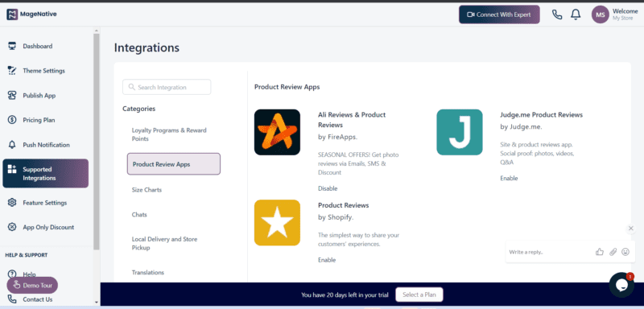Open Feature Settings page
The height and width of the screenshot is (309, 644).
(45, 202)
